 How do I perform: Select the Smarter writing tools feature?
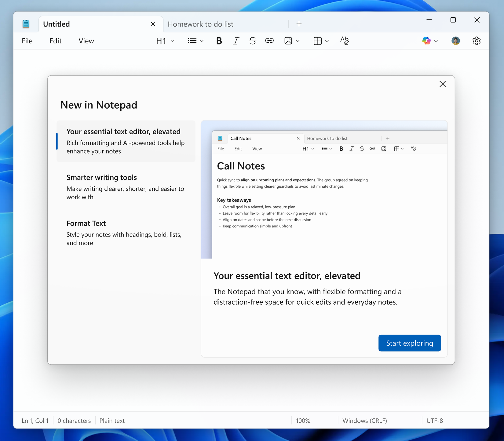coord(126,186)
